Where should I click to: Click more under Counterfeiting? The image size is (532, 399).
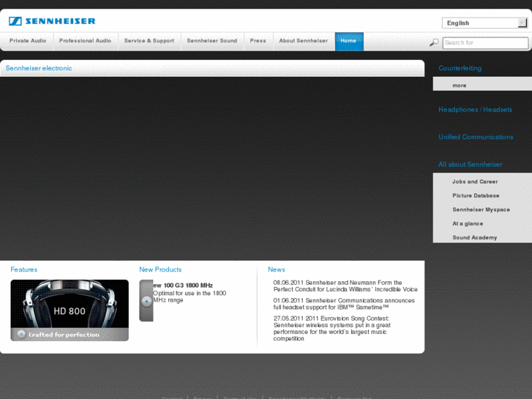[x=460, y=86]
